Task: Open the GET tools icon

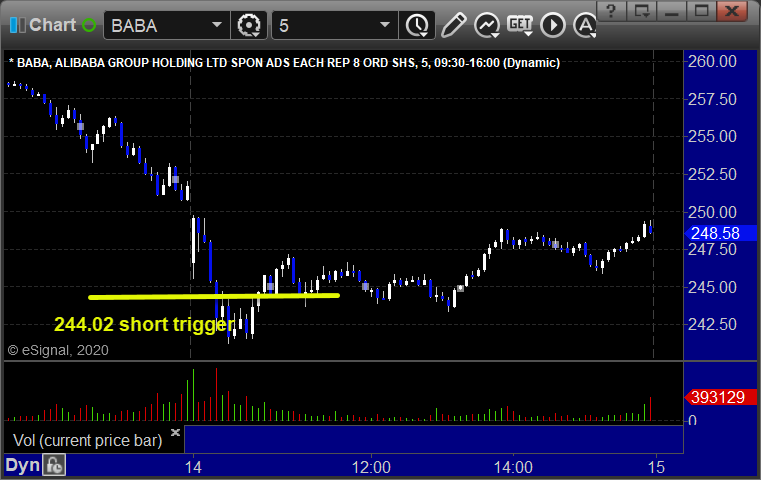Action: (520, 25)
